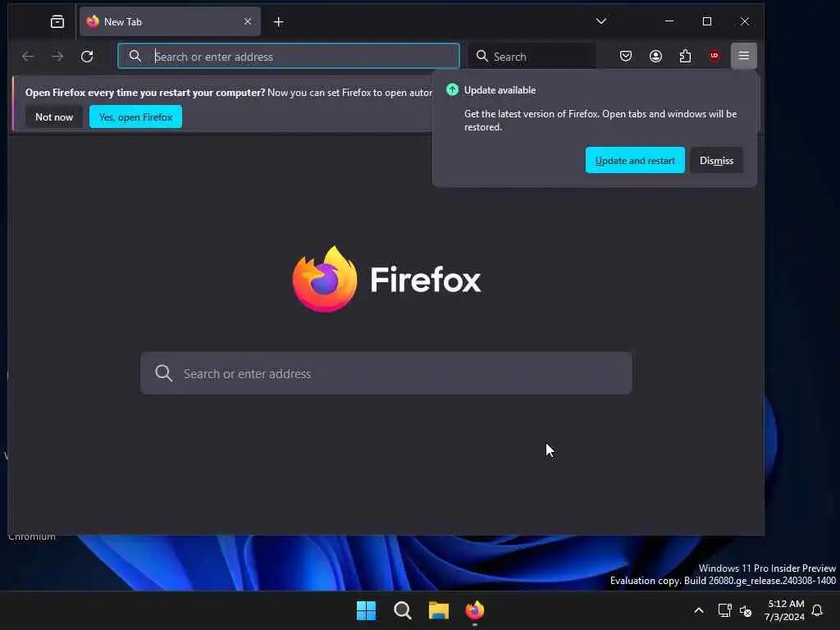Click Firefox icon in taskbar
The image size is (840, 630).
(x=475, y=610)
